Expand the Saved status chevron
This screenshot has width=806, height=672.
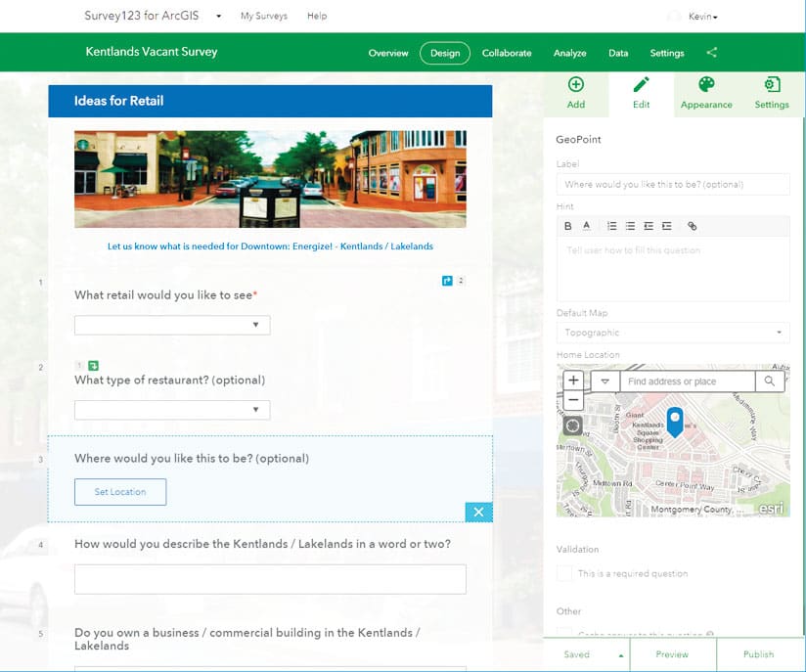[618, 654]
